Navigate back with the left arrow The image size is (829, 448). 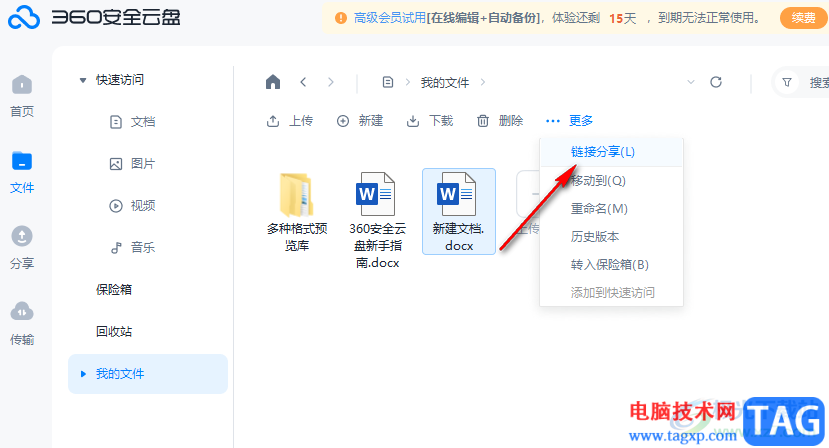tap(303, 82)
